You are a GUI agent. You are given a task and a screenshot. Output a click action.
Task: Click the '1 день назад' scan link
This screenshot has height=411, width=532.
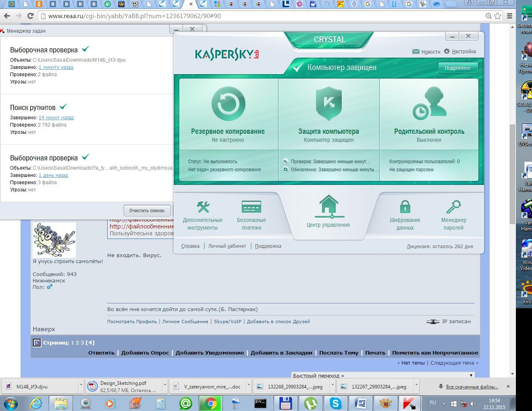[53, 175]
